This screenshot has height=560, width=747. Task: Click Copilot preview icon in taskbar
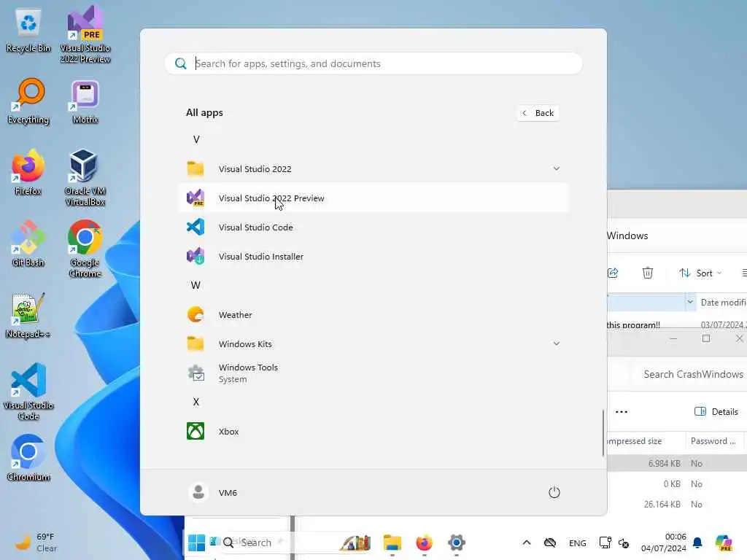pos(723,542)
